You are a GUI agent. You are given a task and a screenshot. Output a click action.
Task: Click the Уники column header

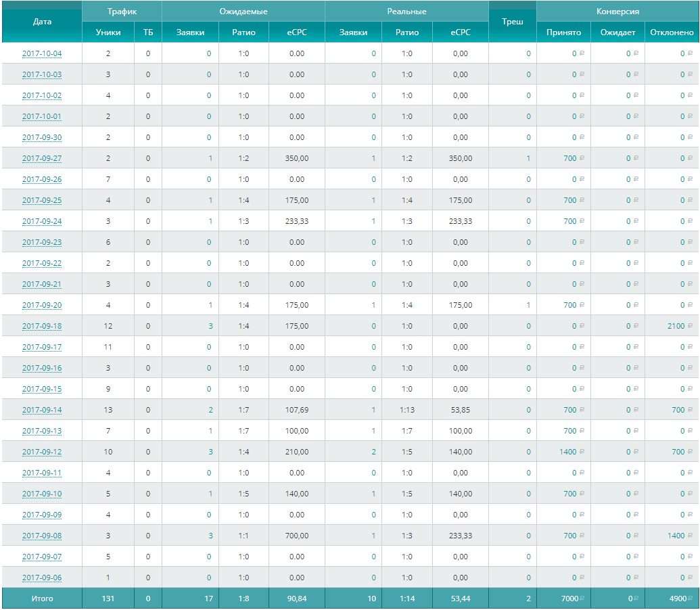tap(108, 32)
